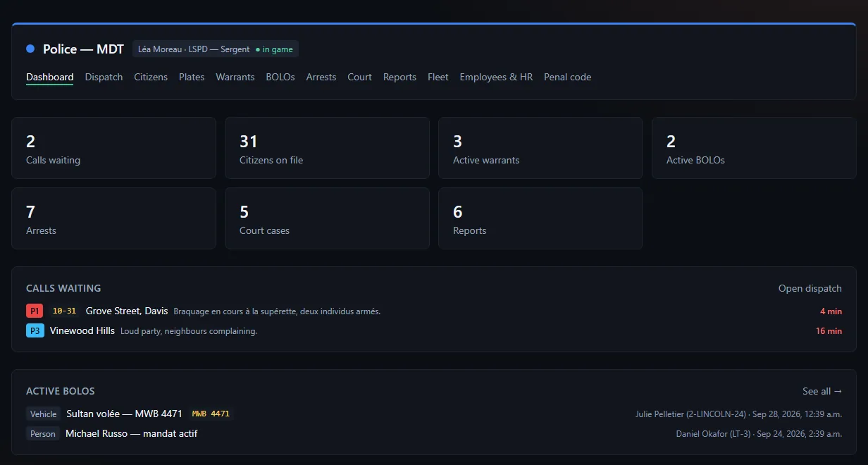This screenshot has width=868, height=465.
Task: Click the yellow MWB 4471 plate tag
Action: [211, 414]
